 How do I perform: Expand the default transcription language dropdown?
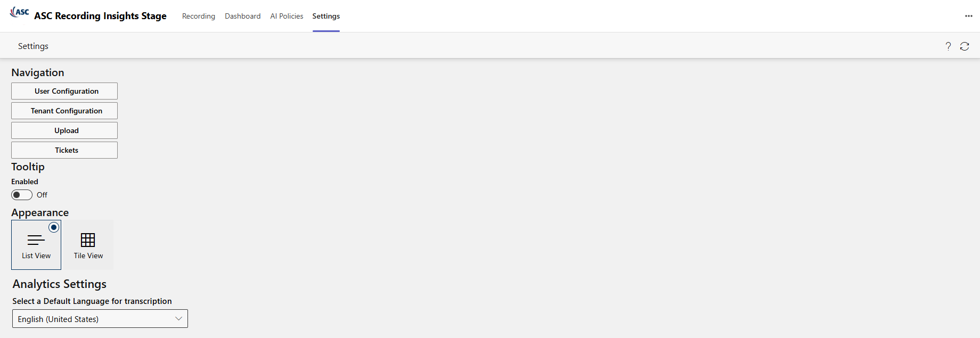100,319
